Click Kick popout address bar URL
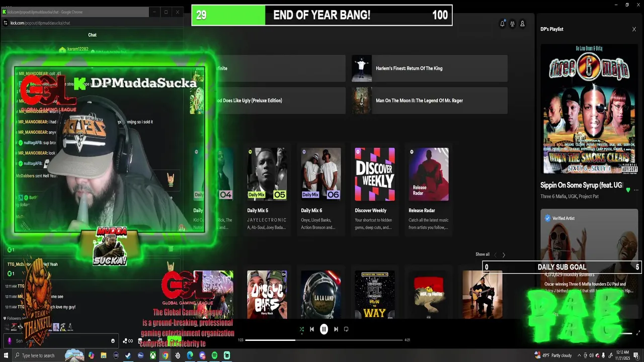The height and width of the screenshot is (362, 644). (x=40, y=23)
